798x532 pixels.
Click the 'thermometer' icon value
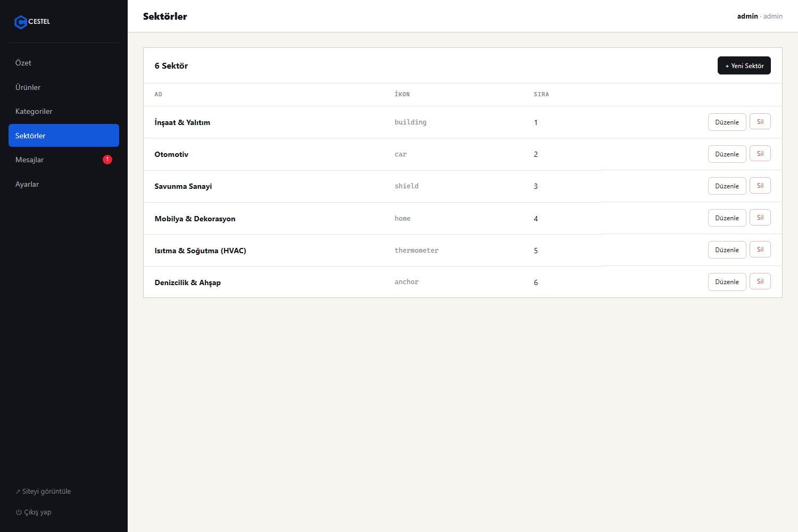pos(417,251)
